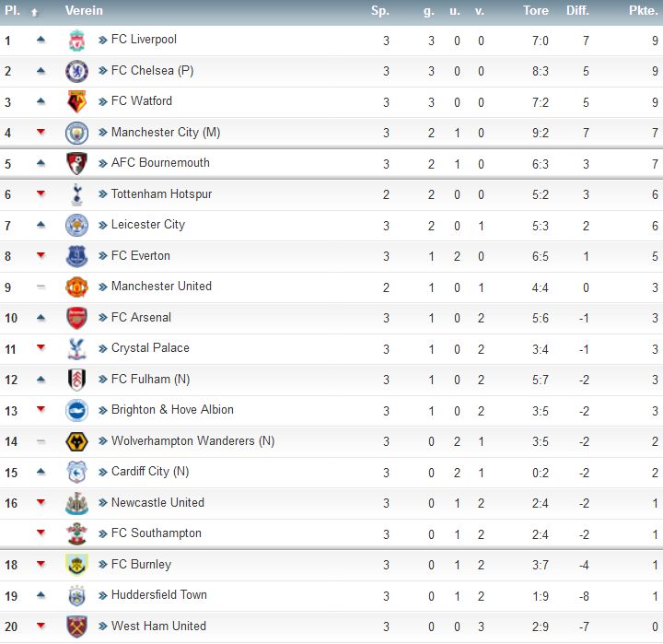The width and height of the screenshot is (663, 644).
Task: Click the FC Watford club crest
Action: pyautogui.click(x=77, y=102)
